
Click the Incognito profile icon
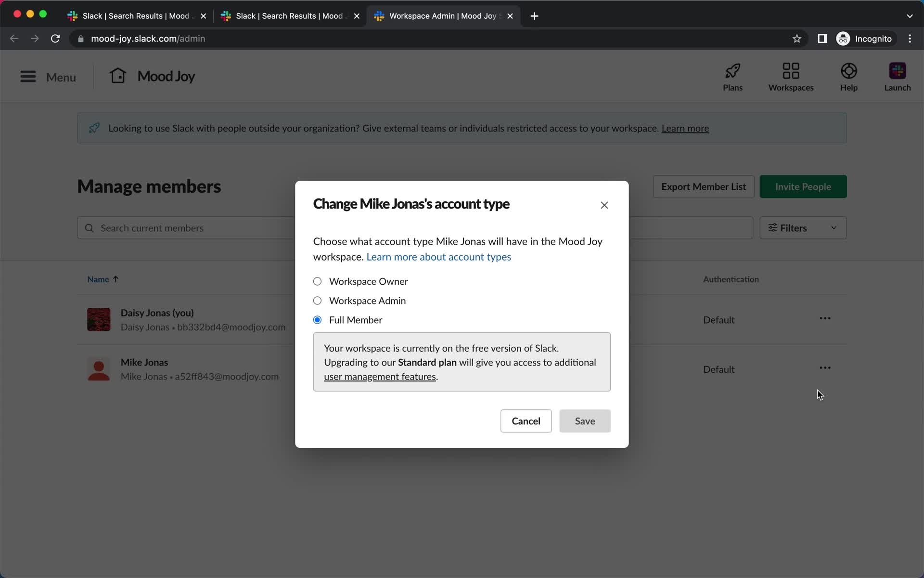[x=843, y=39]
